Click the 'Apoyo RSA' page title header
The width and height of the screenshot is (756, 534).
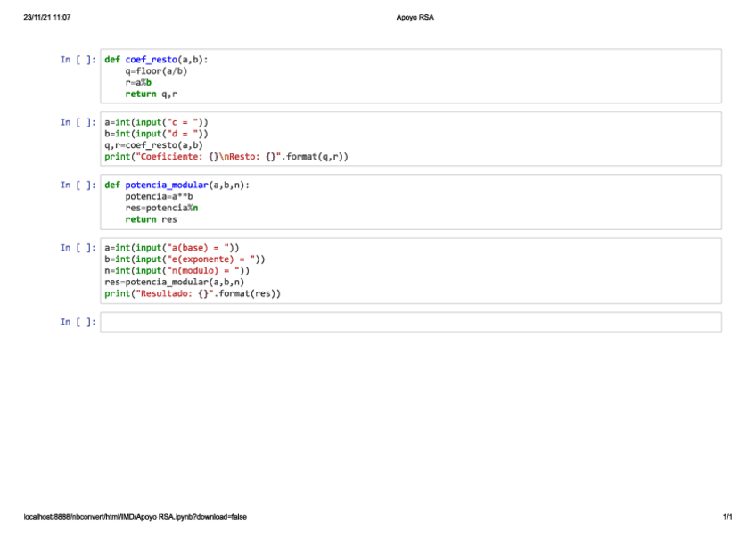tap(415, 18)
